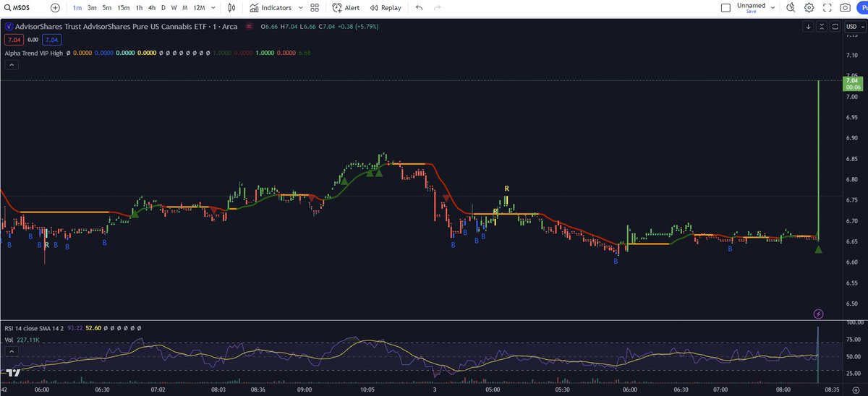The image size is (868, 396).
Task: Click the TradingView logo in RSI pane
Action: coord(12,374)
